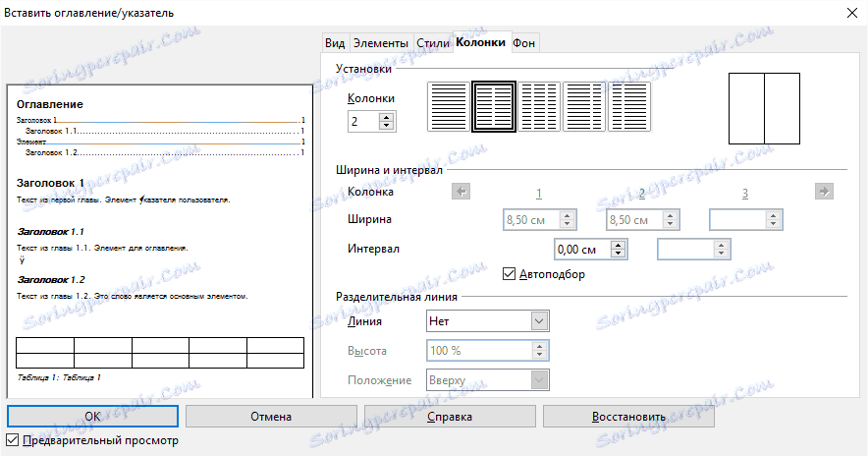Switch to the Элементы tab
Viewport: 868px width, 456px height.
point(381,43)
